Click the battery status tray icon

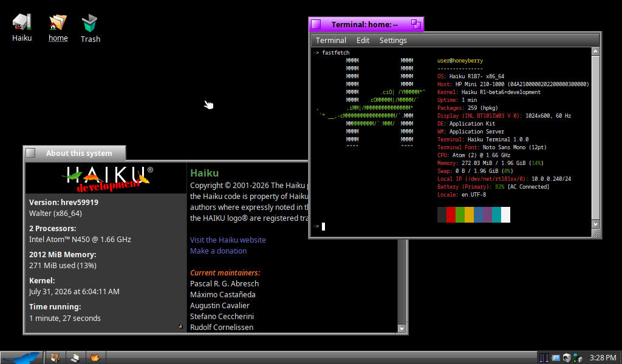(x=556, y=358)
